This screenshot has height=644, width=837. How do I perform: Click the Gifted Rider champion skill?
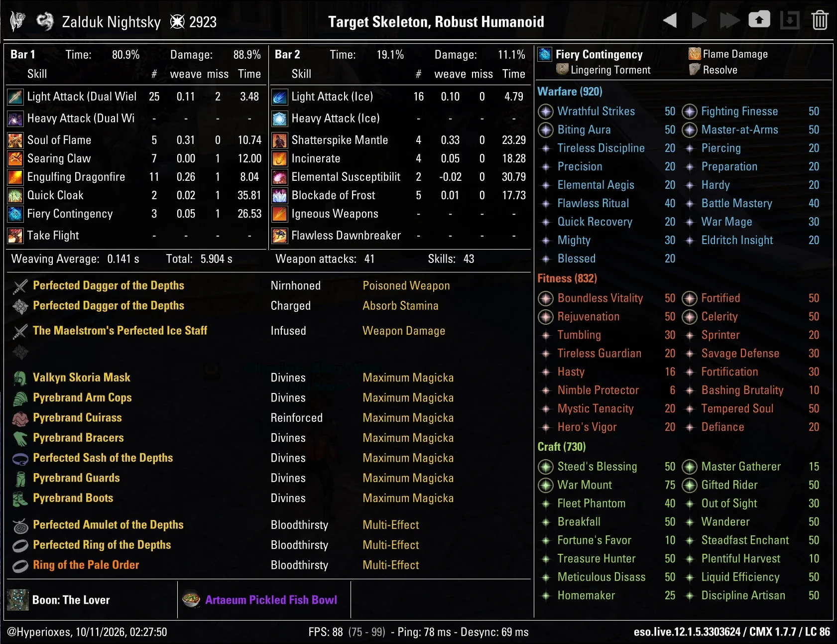point(729,485)
